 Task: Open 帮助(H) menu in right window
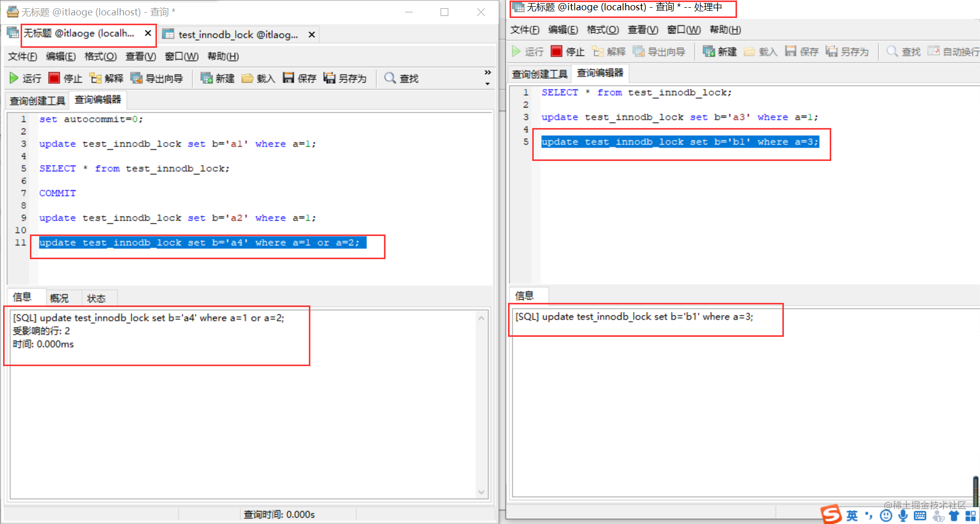tap(725, 29)
